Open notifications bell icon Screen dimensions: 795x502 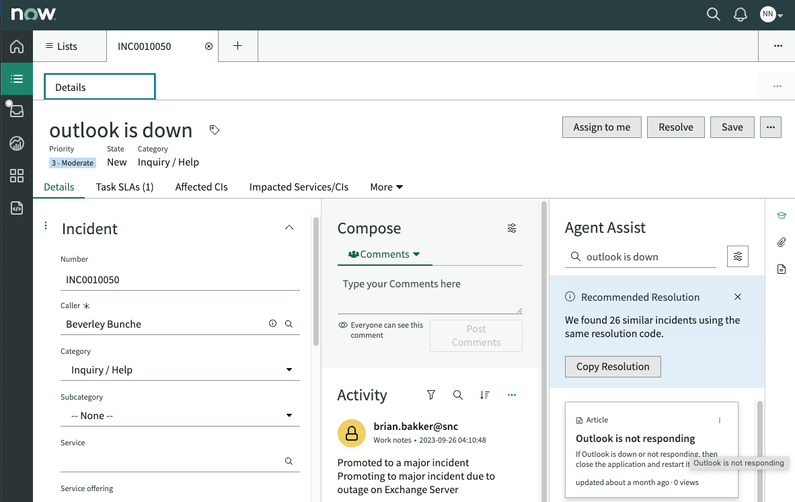coord(740,14)
